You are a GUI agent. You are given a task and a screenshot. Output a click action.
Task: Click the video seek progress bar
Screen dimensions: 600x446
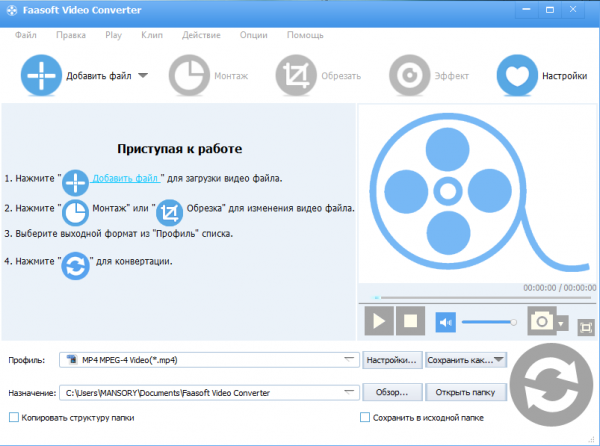tap(481, 298)
